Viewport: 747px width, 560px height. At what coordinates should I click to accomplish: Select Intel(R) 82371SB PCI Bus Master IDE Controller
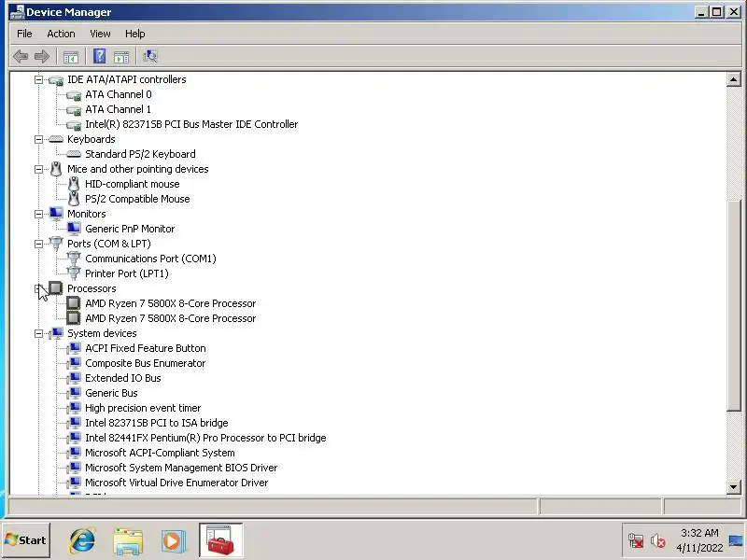coord(191,124)
